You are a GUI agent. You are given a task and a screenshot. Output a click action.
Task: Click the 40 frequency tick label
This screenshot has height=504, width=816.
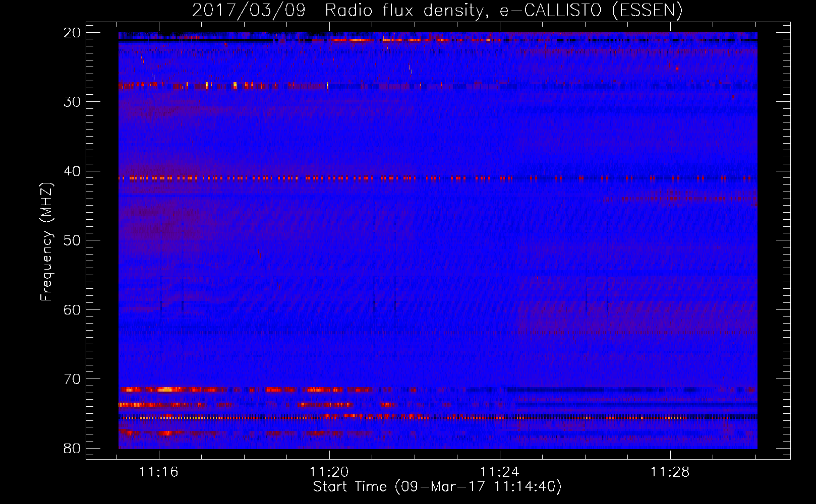point(72,171)
